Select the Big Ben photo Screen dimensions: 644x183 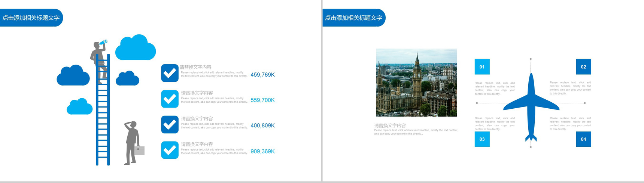click(x=416, y=83)
